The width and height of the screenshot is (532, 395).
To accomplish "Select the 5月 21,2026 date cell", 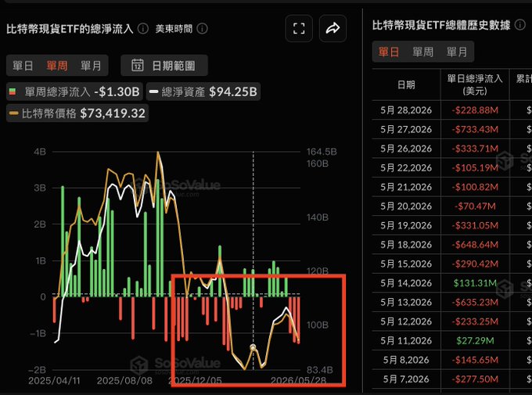I will [406, 187].
